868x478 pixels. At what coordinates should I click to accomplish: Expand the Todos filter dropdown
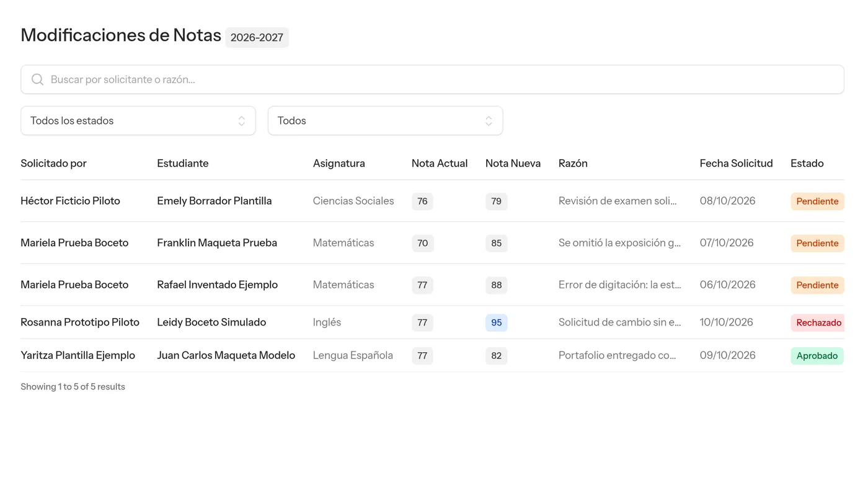385,121
